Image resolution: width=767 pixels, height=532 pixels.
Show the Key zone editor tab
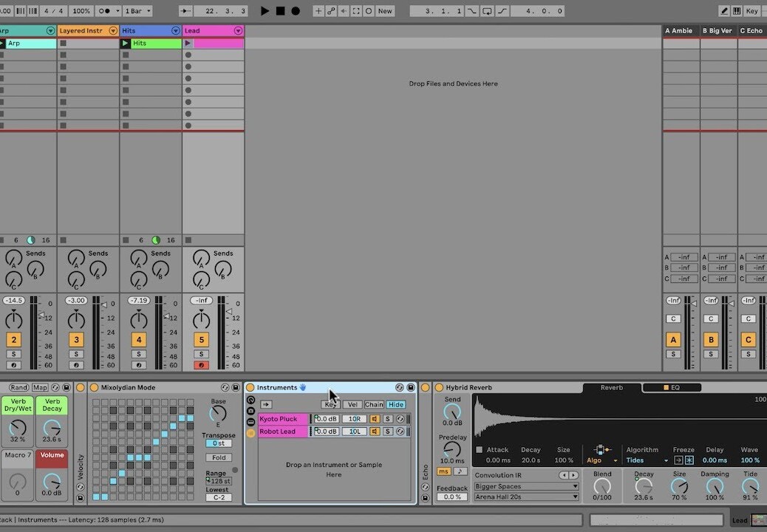[330, 404]
